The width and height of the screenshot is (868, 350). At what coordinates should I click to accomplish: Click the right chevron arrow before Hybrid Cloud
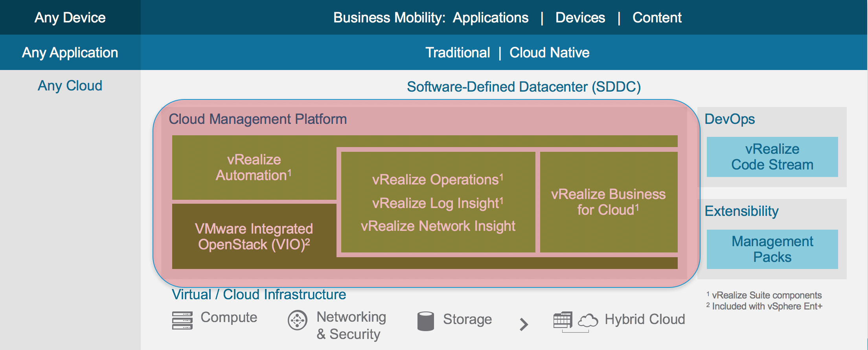pos(524,324)
